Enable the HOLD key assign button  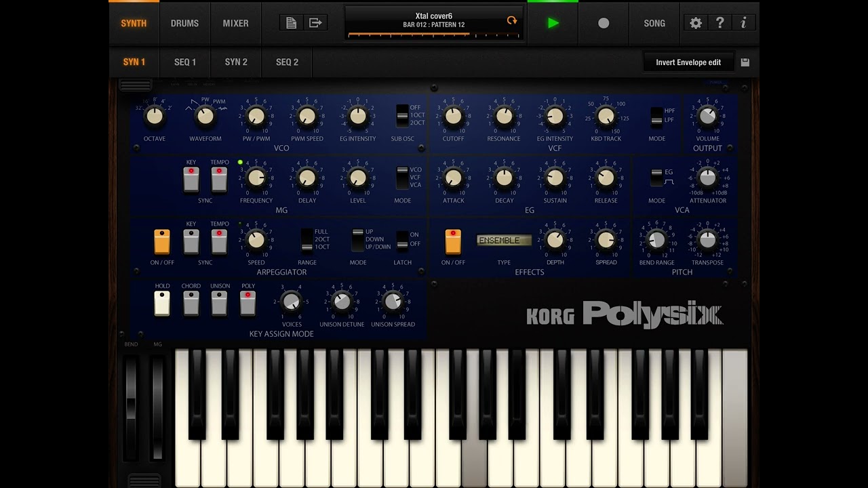click(162, 303)
